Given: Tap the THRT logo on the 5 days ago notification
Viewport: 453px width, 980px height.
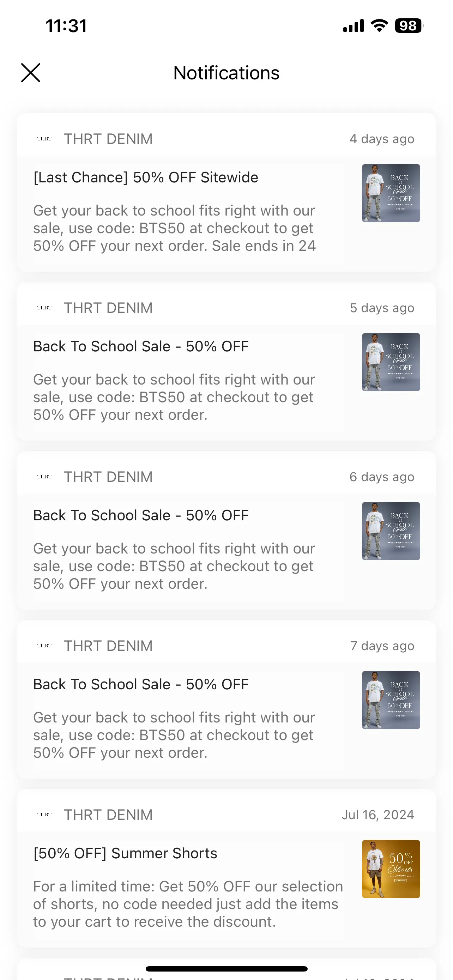Looking at the screenshot, I should (x=44, y=308).
